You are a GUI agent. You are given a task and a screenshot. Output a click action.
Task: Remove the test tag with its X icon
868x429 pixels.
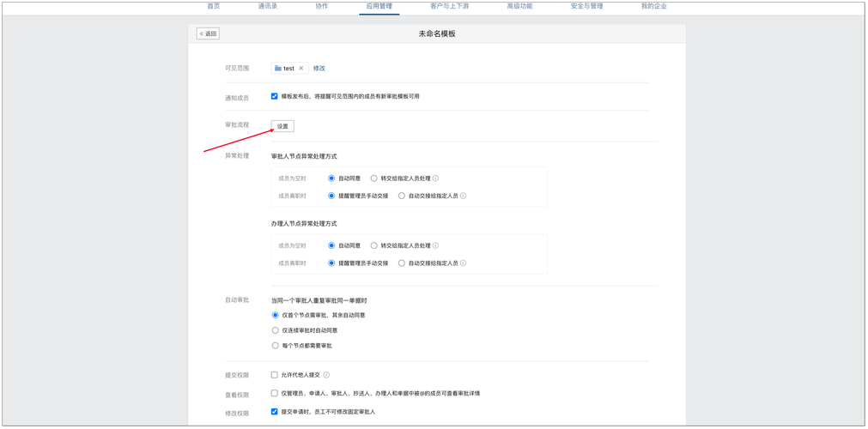(x=301, y=69)
